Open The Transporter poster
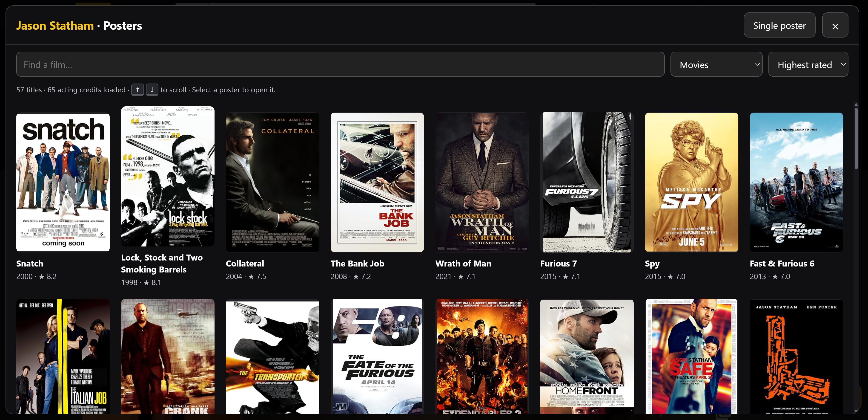This screenshot has width=868, height=420. pyautogui.click(x=272, y=356)
